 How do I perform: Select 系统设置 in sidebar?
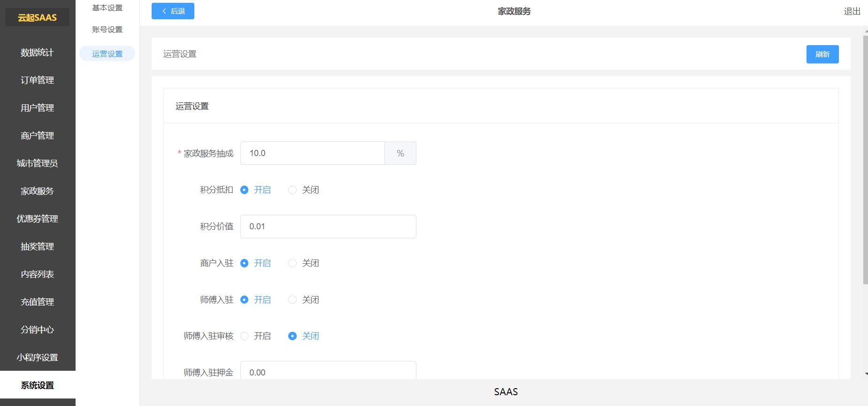[x=38, y=385]
